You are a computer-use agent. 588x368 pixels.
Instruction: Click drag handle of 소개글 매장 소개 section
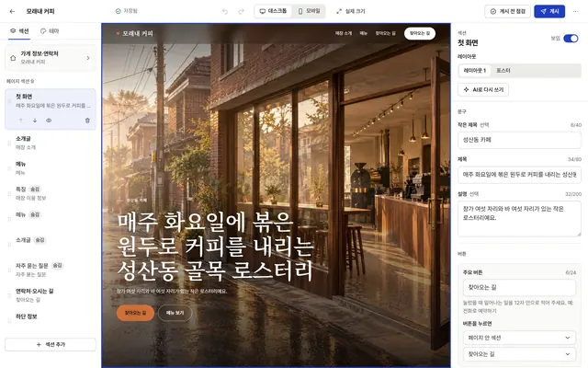click(x=9, y=144)
